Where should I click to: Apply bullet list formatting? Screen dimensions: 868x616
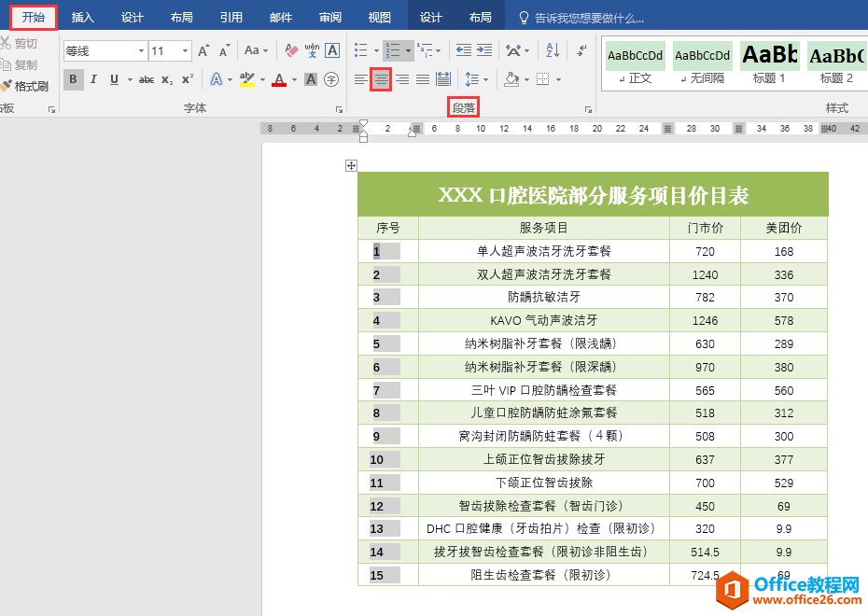click(x=361, y=51)
